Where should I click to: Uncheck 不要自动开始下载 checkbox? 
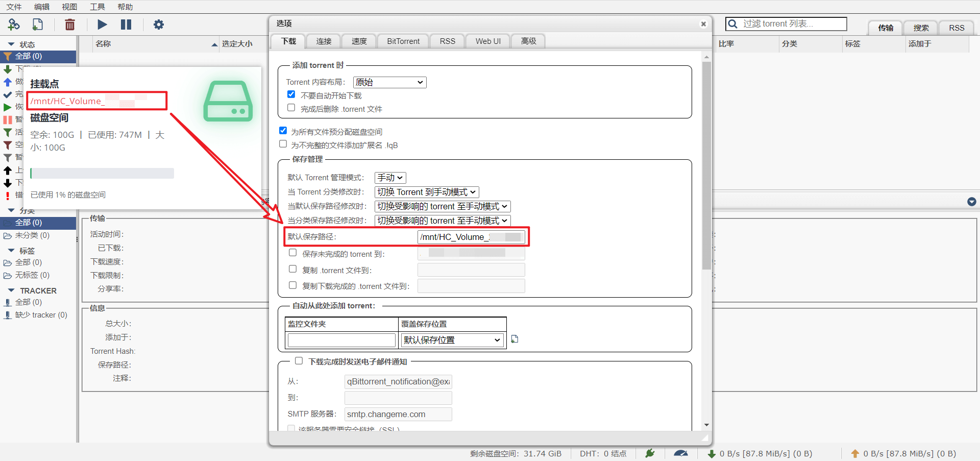click(x=291, y=94)
